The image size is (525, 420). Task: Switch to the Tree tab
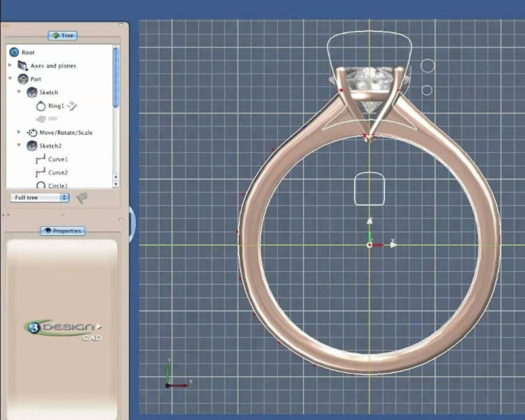pos(62,35)
